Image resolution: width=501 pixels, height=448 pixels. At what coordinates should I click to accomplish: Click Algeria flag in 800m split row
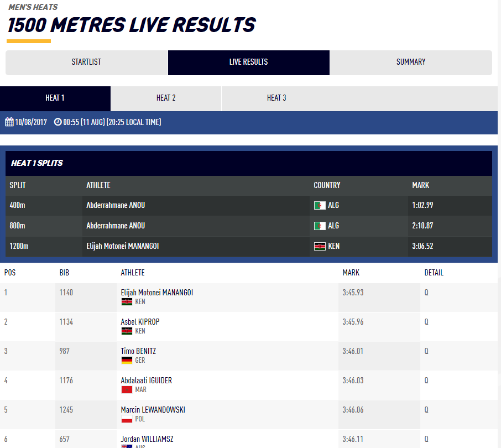tap(320, 226)
